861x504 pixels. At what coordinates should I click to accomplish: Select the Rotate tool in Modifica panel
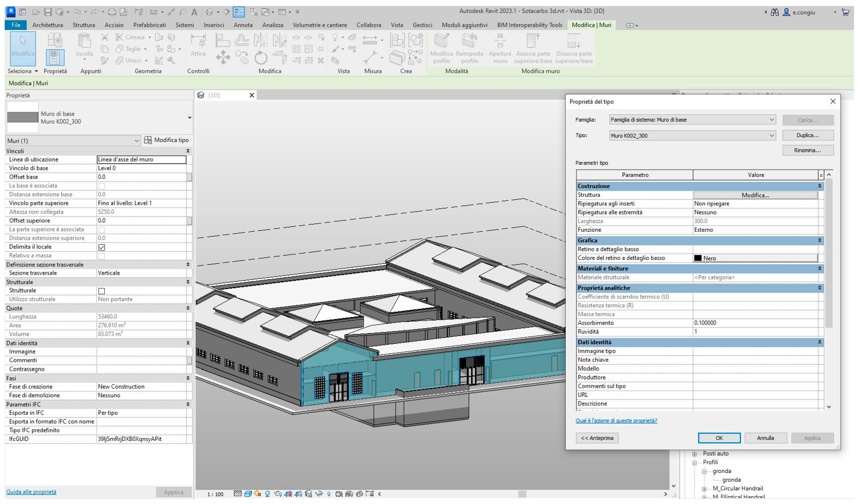[261, 58]
